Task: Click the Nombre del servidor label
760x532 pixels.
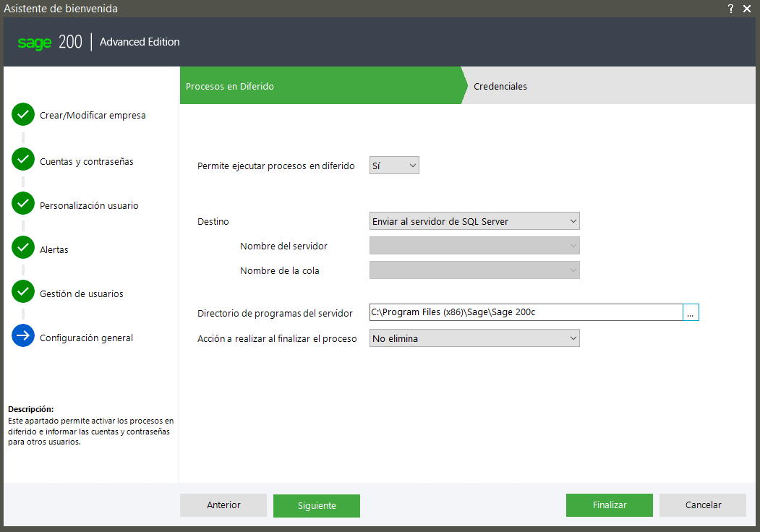Action: click(283, 246)
